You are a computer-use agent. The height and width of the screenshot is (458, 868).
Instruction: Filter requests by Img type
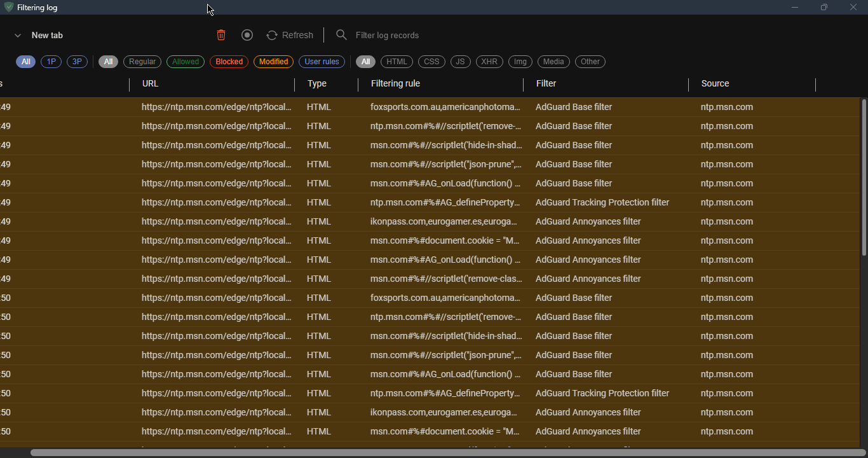tap(520, 62)
